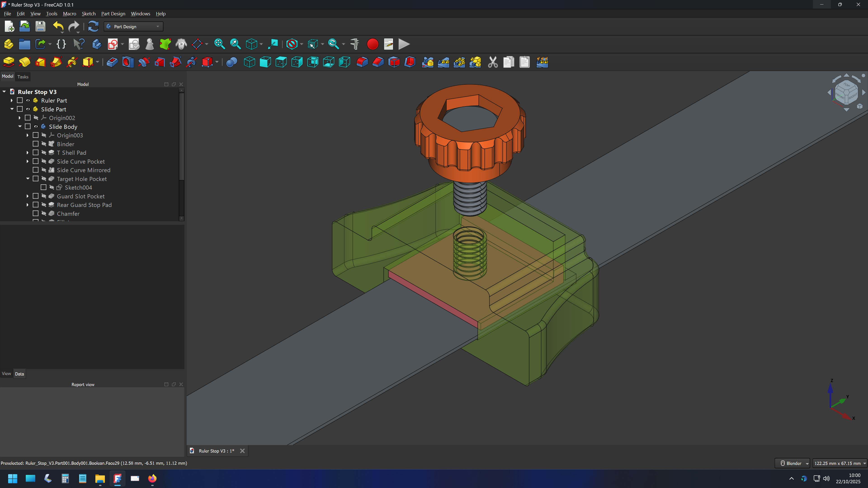Screen dimensions: 868x488
Task: Open the Macro menu
Action: [69, 14]
